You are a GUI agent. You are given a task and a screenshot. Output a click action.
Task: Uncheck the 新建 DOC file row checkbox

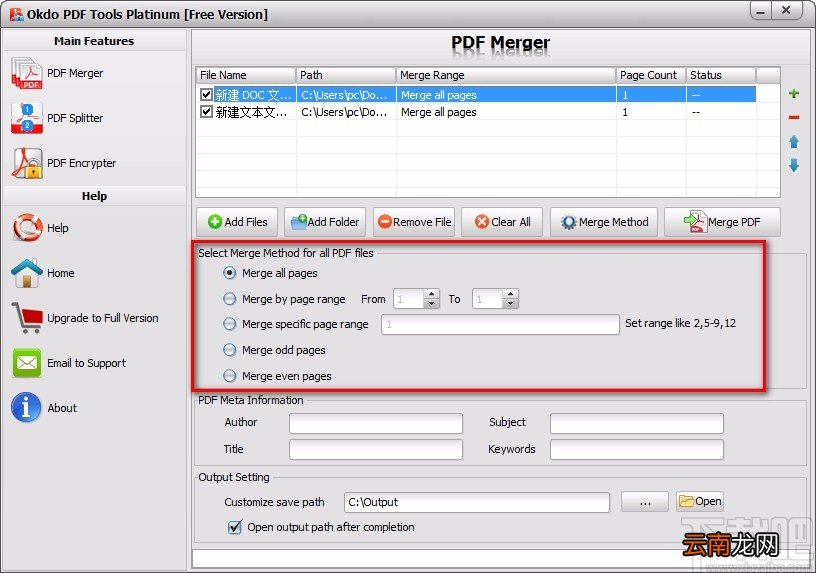coord(207,95)
